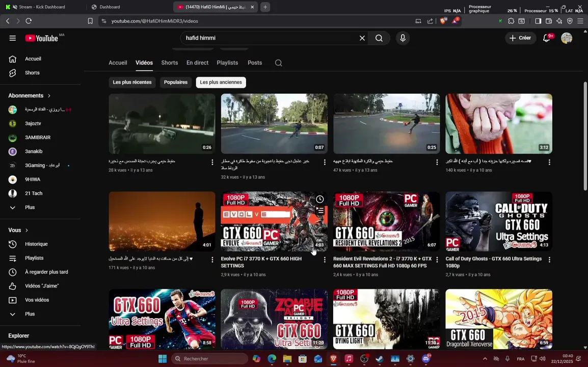Screen dimensions: 588x367
Task: Switch to the Posts channel tab
Action: [x=255, y=63]
